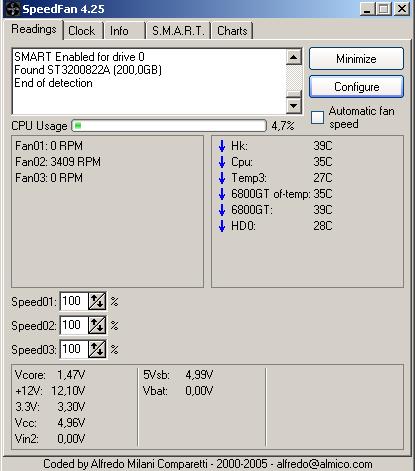Click the Minimize button

pyautogui.click(x=356, y=59)
